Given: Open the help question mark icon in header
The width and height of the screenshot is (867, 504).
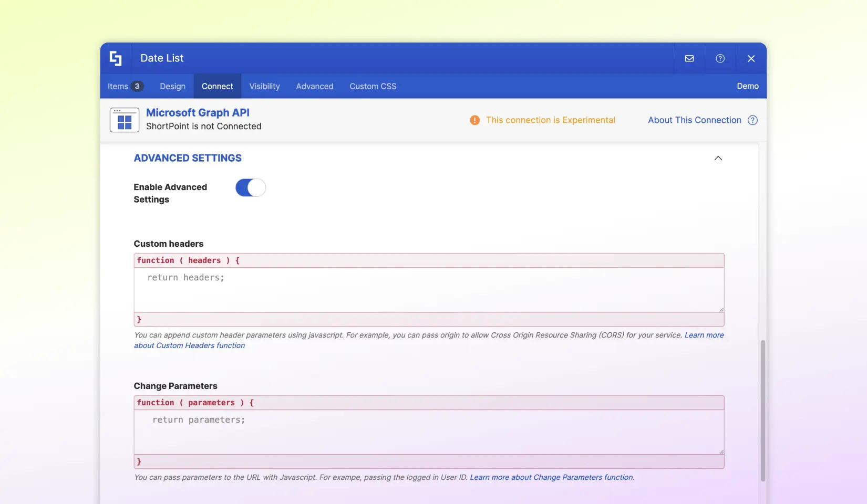Looking at the screenshot, I should 720,58.
